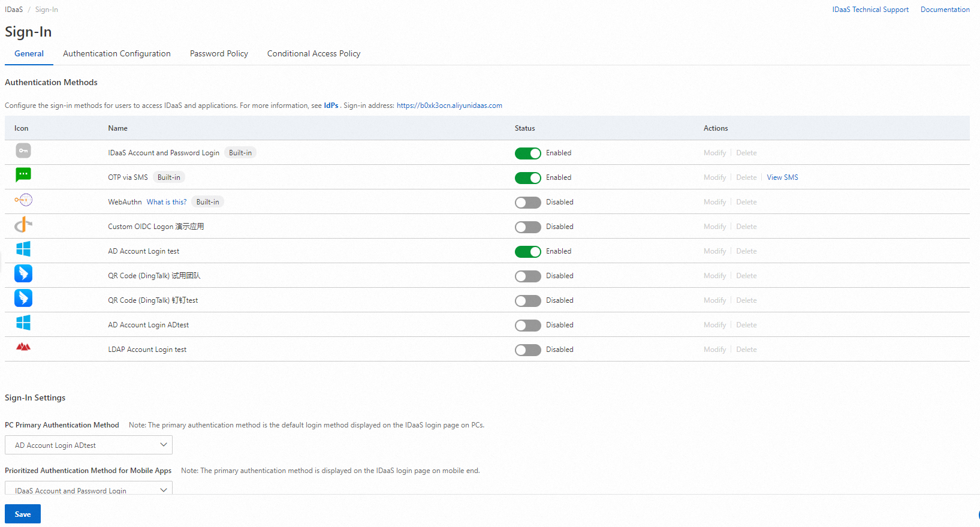
Task: Click Delete for OTP via SMS
Action: pos(746,177)
